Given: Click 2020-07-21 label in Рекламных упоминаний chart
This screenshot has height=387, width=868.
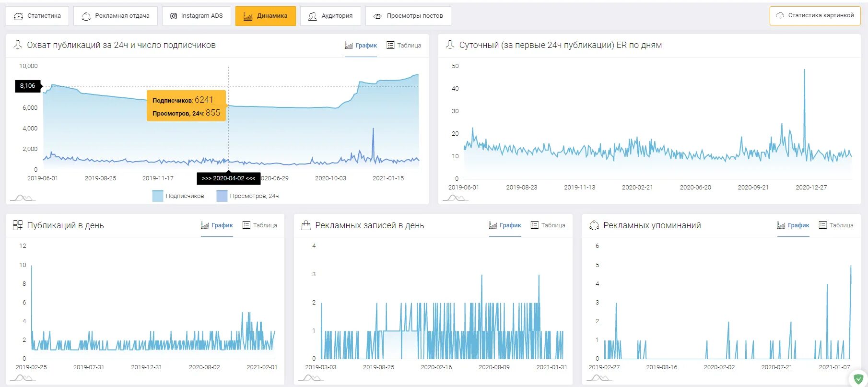Looking at the screenshot, I should click(x=777, y=367).
